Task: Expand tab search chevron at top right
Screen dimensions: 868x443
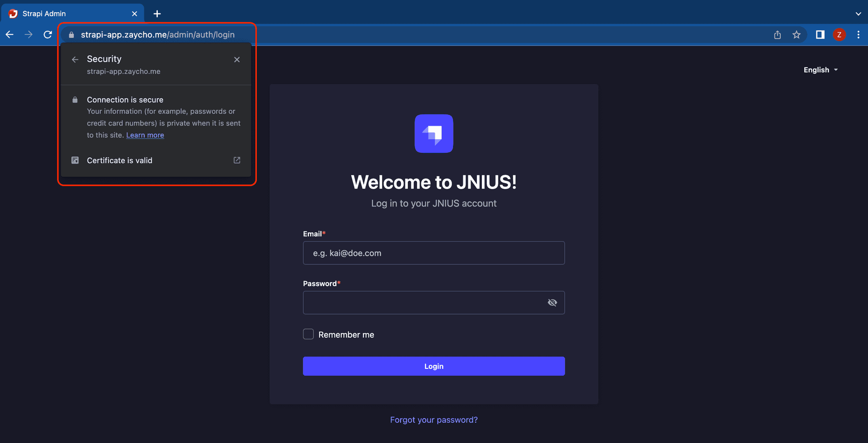Action: pyautogui.click(x=858, y=14)
